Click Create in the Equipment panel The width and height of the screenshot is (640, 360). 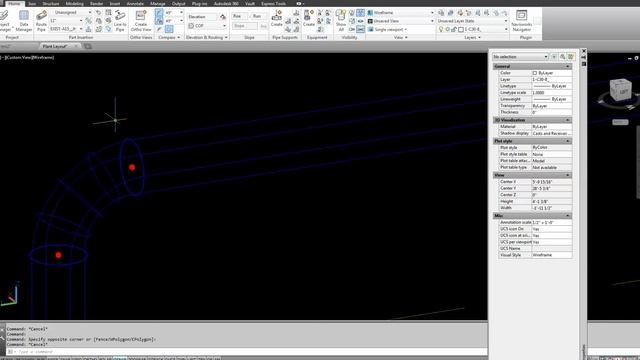[309, 18]
